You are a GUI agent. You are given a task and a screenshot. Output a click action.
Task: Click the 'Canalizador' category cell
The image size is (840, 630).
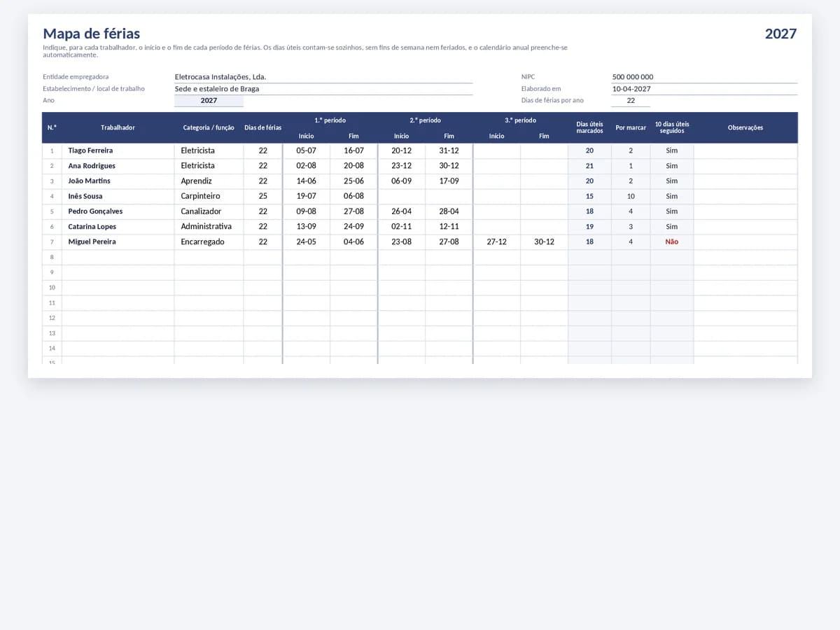[209, 211]
